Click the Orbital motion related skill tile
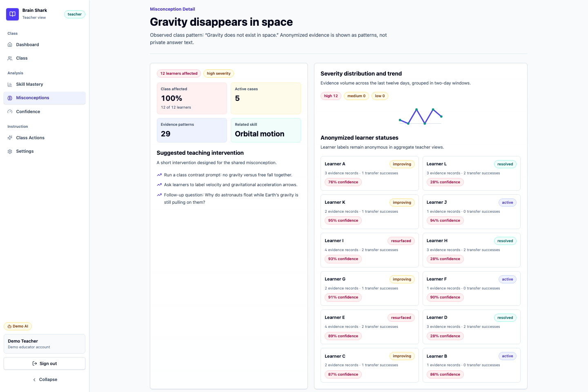This screenshot has height=392, width=588. pos(266,130)
